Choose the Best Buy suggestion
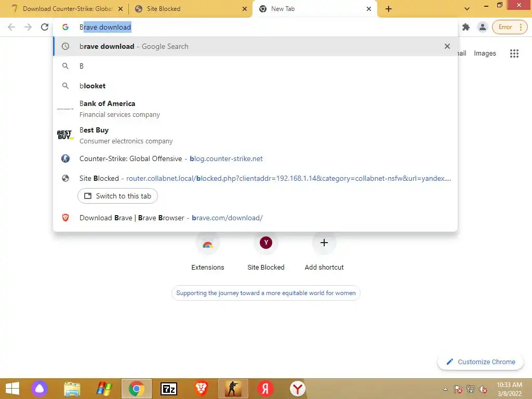 pyautogui.click(x=255, y=136)
